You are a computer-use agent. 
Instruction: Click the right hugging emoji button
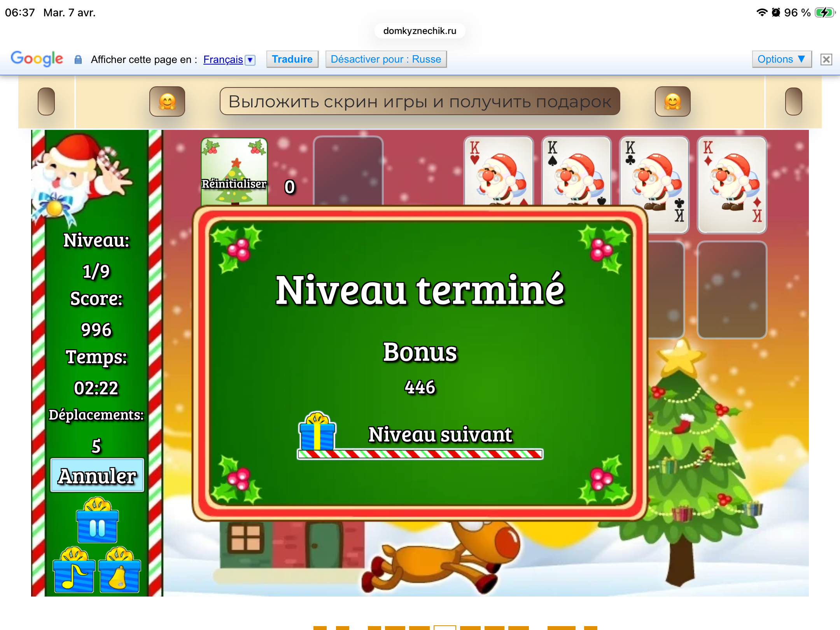click(x=672, y=102)
